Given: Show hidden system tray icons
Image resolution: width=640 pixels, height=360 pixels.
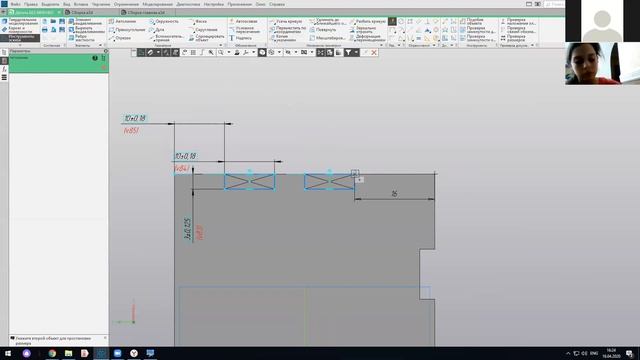Looking at the screenshot, I should pos(568,353).
